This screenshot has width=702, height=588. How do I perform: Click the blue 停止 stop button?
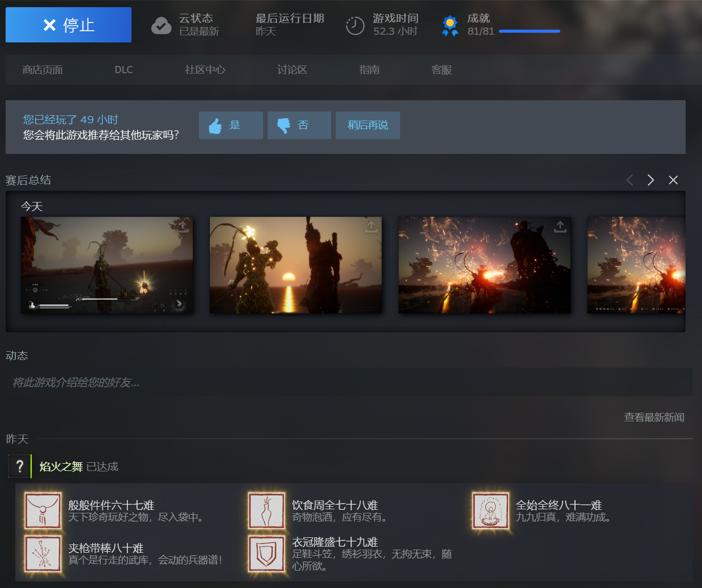[x=69, y=25]
